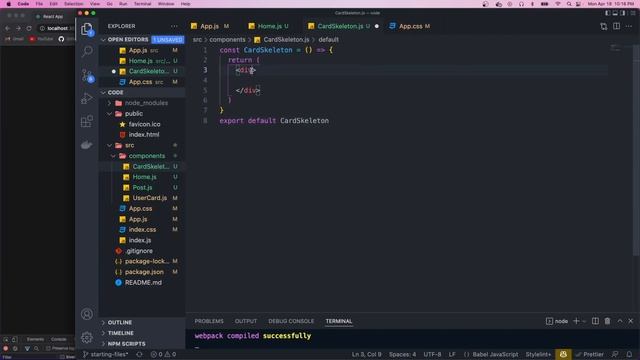Open the Docker view in activity bar
The width and height of the screenshot is (640, 360).
[87, 145]
